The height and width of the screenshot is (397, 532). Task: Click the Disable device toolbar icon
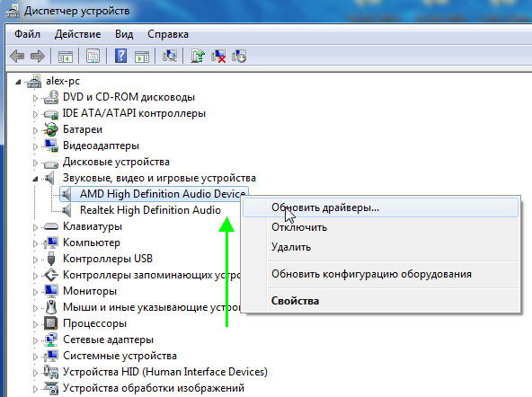click(239, 56)
